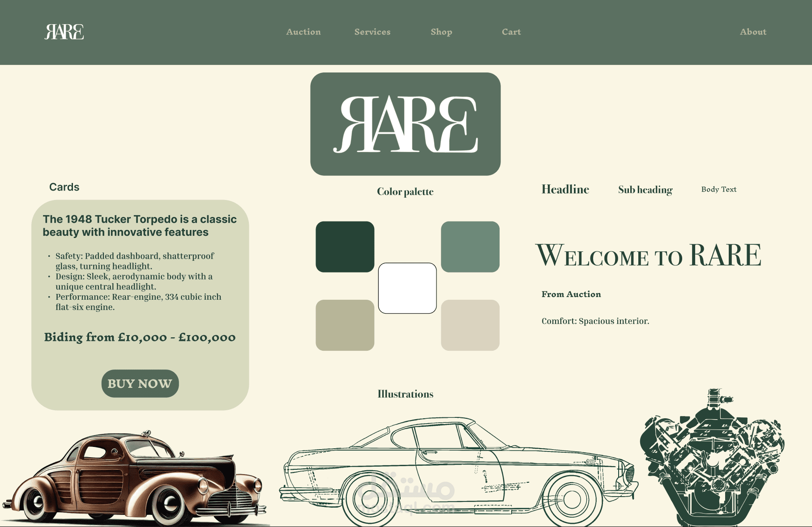Select the brown vintage car illustration
This screenshot has width=812, height=527.
(x=134, y=479)
